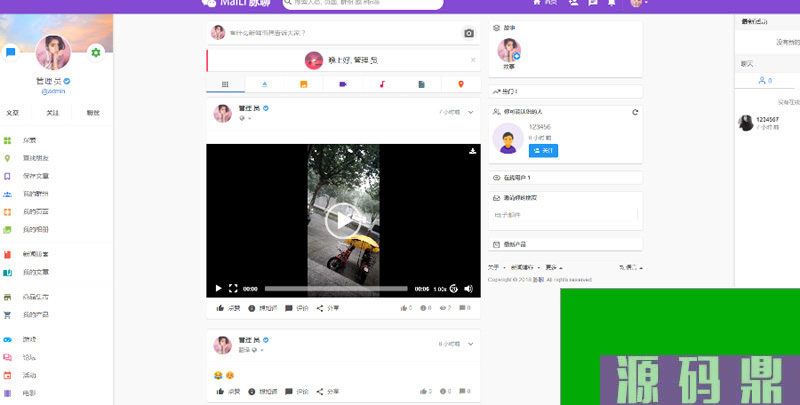Image resolution: width=800 pixels, height=405 pixels.
Task: Select the file document filter tab
Action: (x=421, y=84)
